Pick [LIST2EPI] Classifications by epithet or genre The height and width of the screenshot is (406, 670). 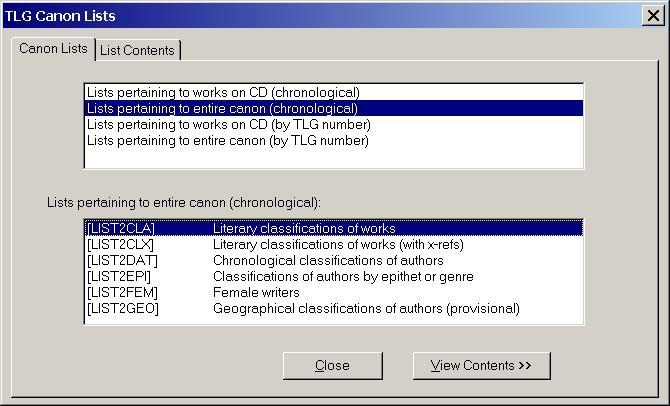(x=334, y=277)
